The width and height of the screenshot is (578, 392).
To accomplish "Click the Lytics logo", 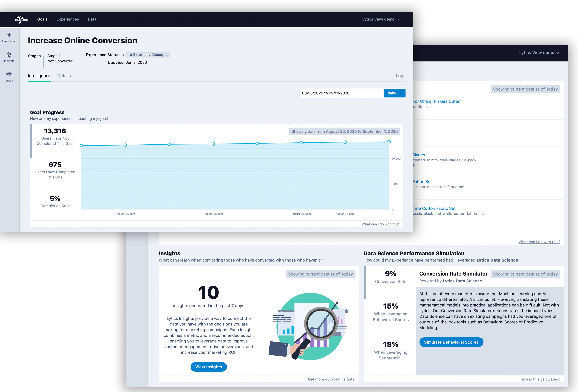I will pos(21,19).
